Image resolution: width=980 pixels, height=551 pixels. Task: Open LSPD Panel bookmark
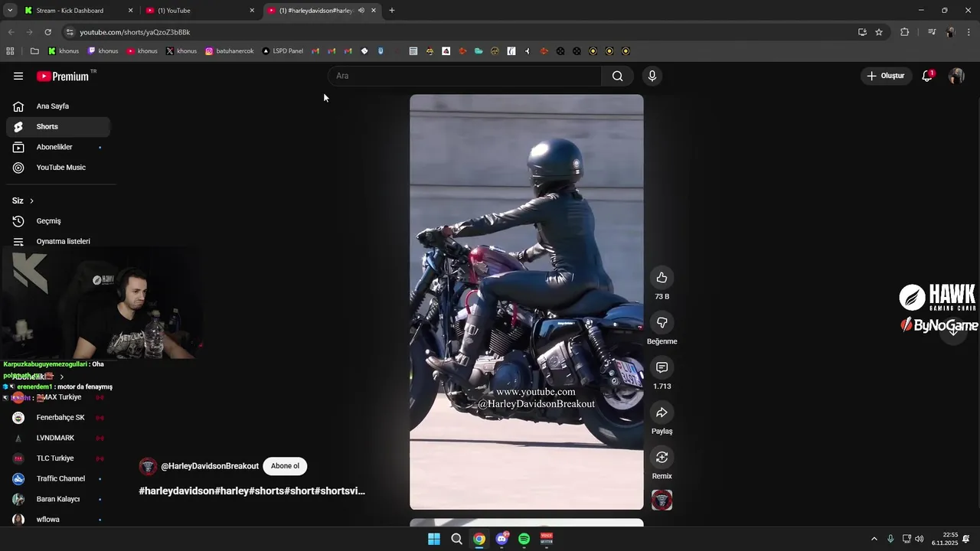click(x=283, y=51)
